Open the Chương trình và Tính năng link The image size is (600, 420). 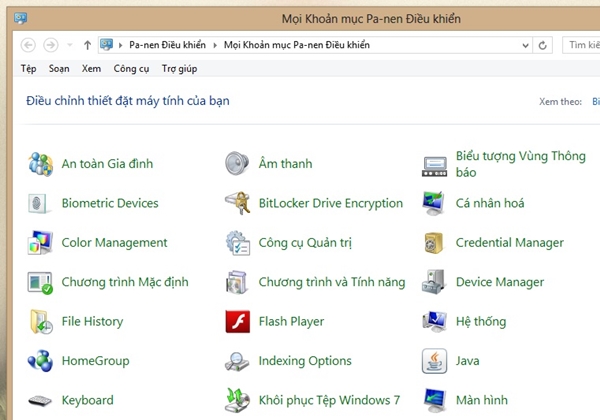[332, 282]
